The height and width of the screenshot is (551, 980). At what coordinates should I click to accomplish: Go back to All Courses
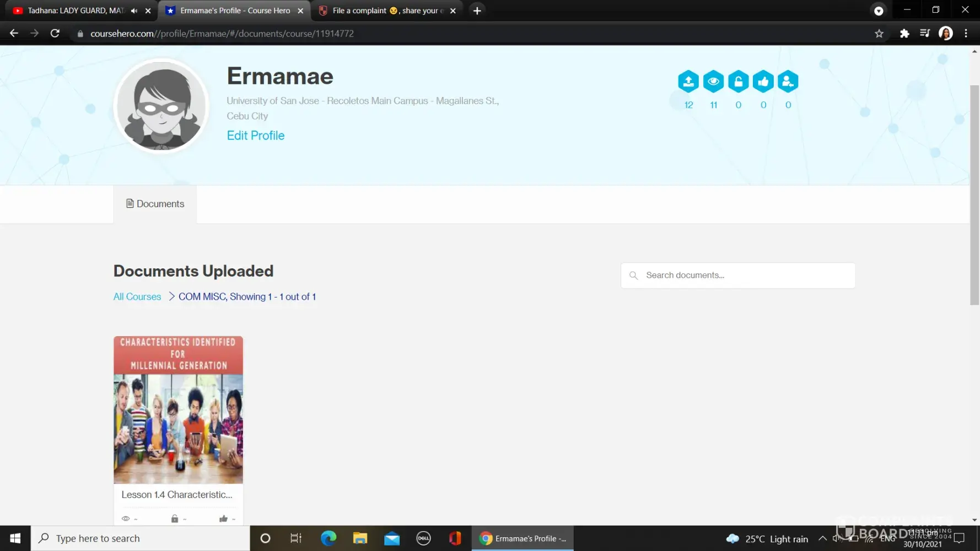coord(137,296)
